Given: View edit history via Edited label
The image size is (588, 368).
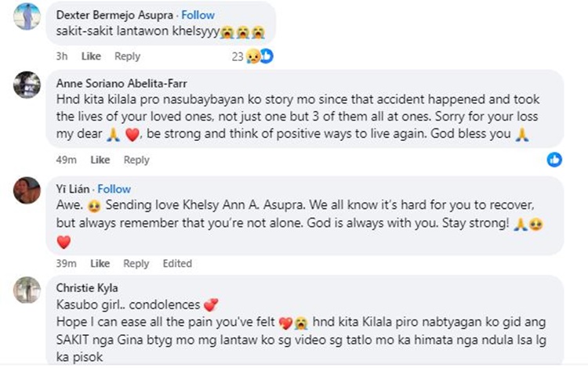Looking at the screenshot, I should click(x=177, y=264).
